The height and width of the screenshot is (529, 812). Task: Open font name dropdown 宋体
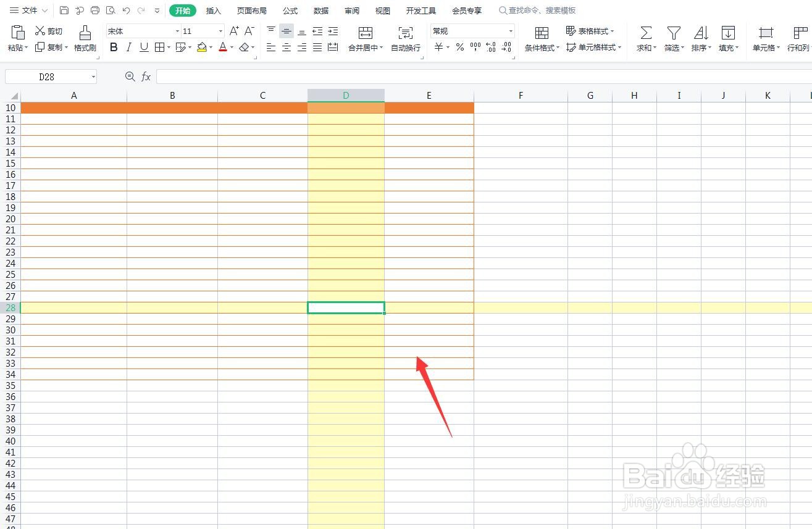177,31
